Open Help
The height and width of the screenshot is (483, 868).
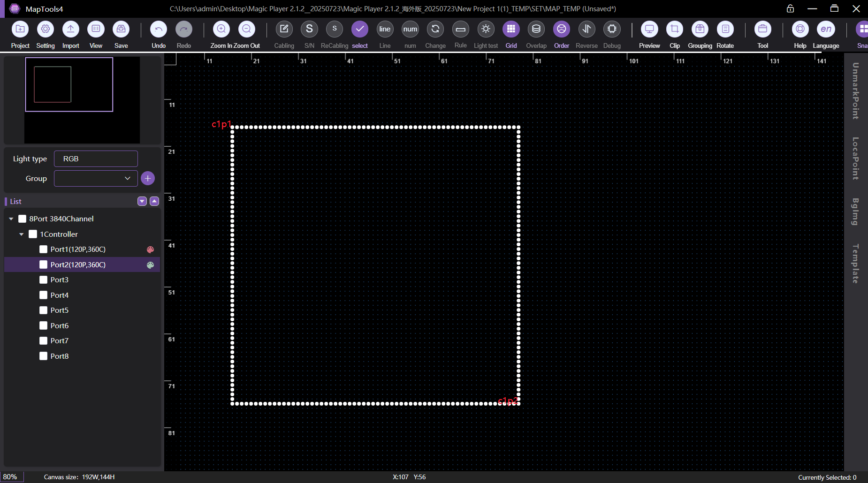click(800, 29)
